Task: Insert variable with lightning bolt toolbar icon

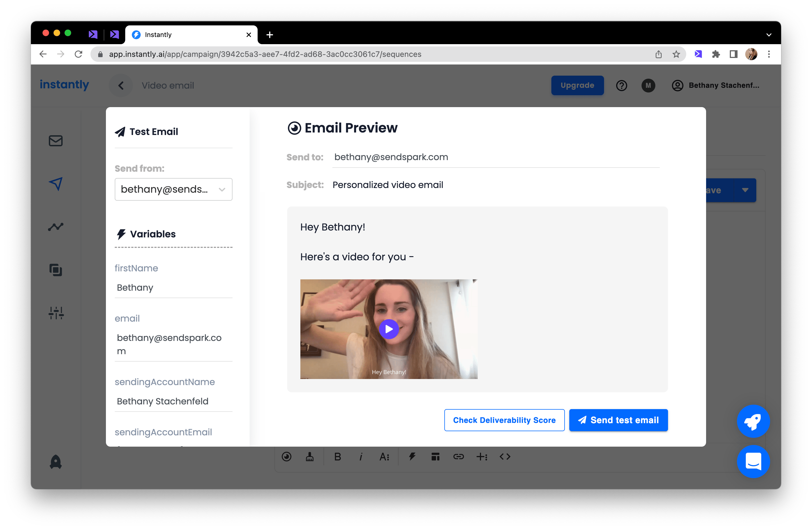Action: coord(412,457)
